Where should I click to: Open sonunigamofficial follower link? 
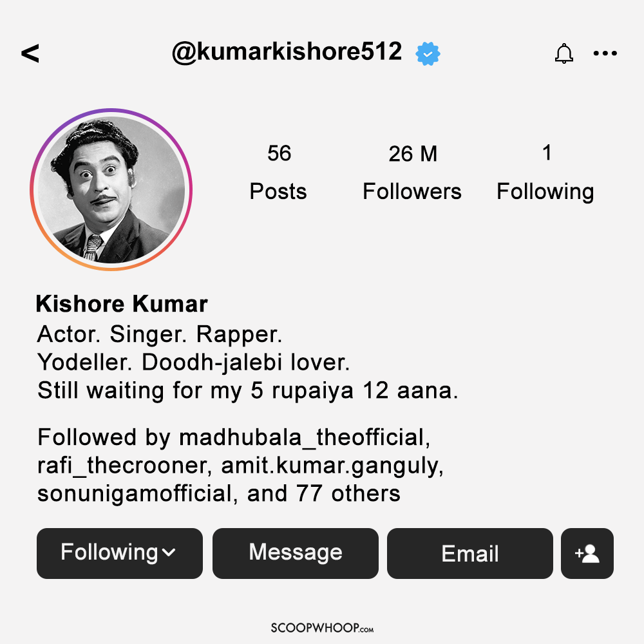[135, 494]
